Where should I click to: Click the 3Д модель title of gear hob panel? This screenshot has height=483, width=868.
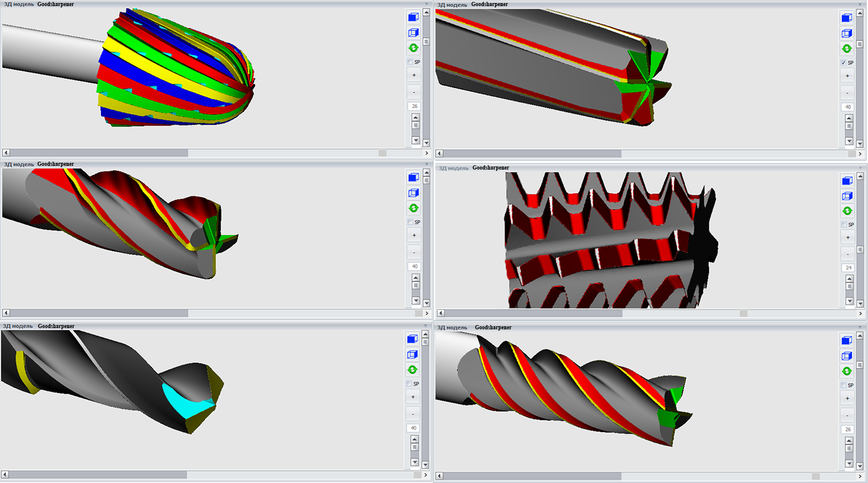(x=454, y=168)
